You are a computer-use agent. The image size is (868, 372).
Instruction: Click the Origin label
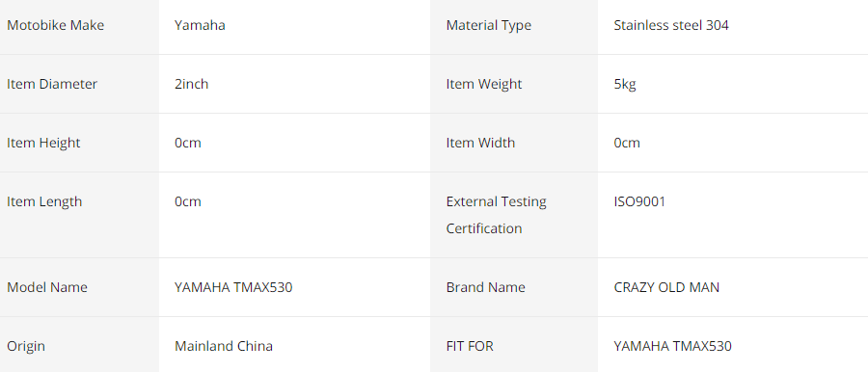(x=26, y=347)
